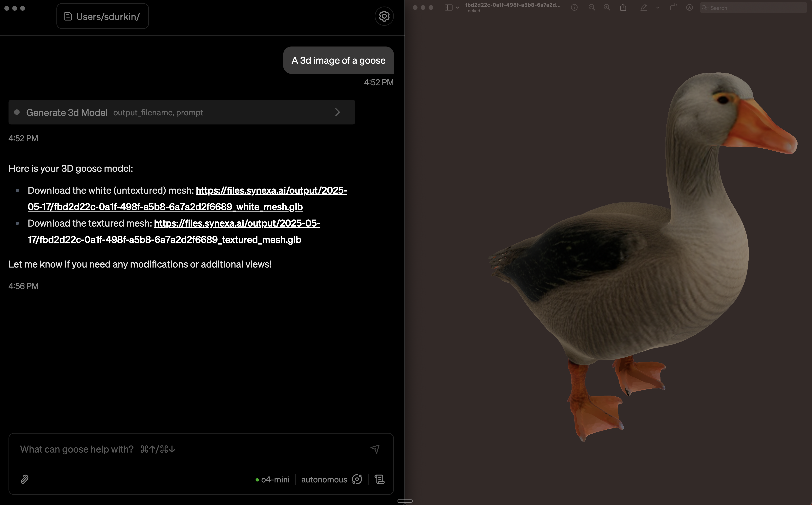Click the rotate image icon
This screenshot has width=812, height=505.
(x=673, y=8)
